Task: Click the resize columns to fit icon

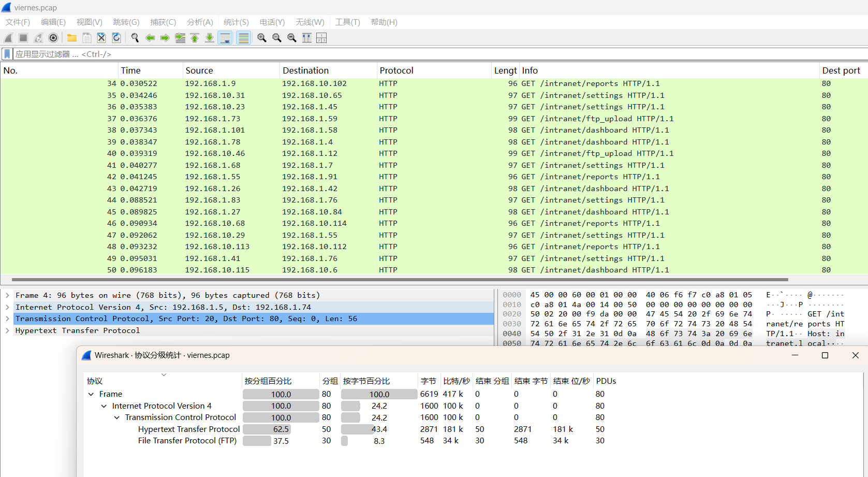Action: pyautogui.click(x=307, y=38)
